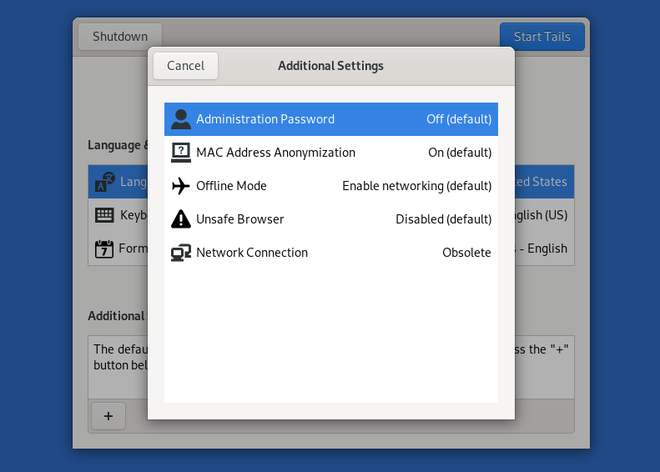
Task: Cancel the Additional Settings dialog
Action: pyautogui.click(x=185, y=66)
